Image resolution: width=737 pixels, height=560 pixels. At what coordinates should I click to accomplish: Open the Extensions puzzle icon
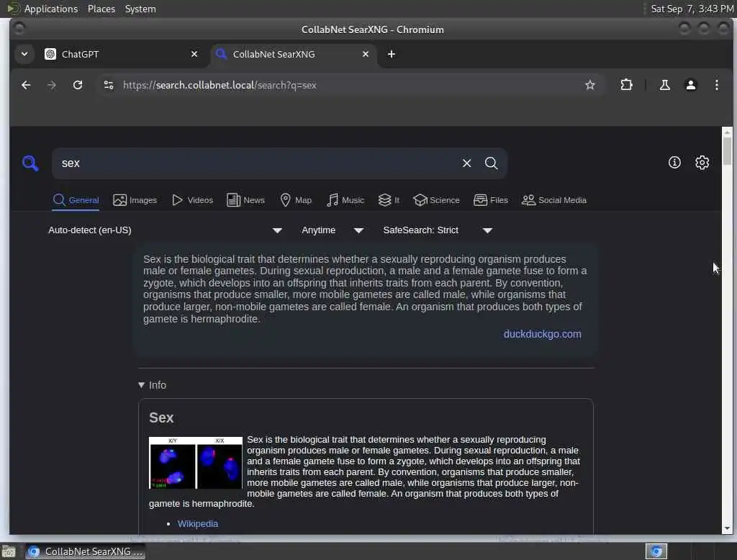point(626,85)
